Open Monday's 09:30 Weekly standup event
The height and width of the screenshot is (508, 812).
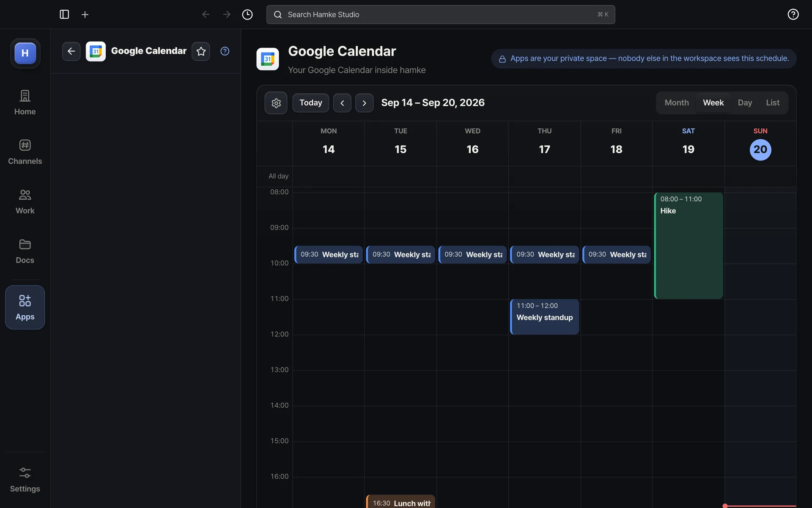pos(329,254)
